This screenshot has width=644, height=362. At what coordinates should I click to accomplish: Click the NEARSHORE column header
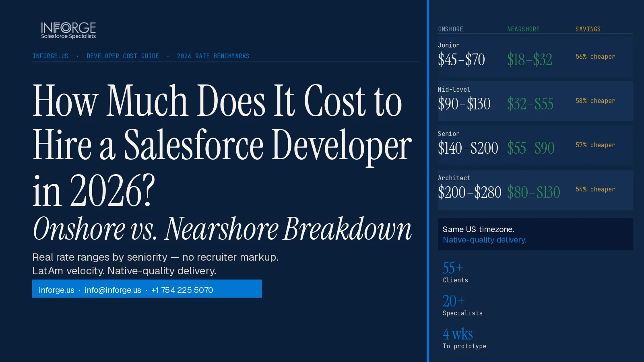523,29
